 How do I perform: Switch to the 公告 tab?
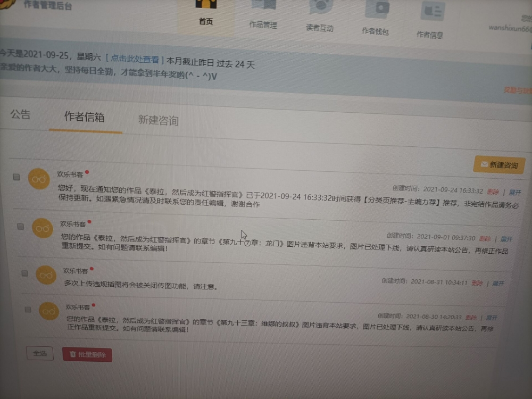20,114
